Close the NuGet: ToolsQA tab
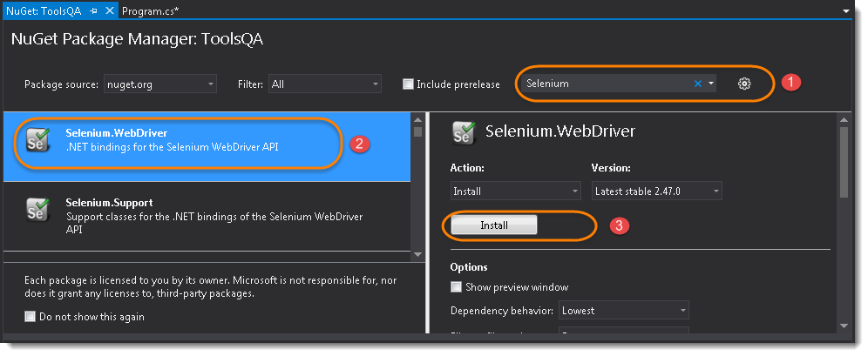This screenshot has height=356, width=868. (x=109, y=10)
